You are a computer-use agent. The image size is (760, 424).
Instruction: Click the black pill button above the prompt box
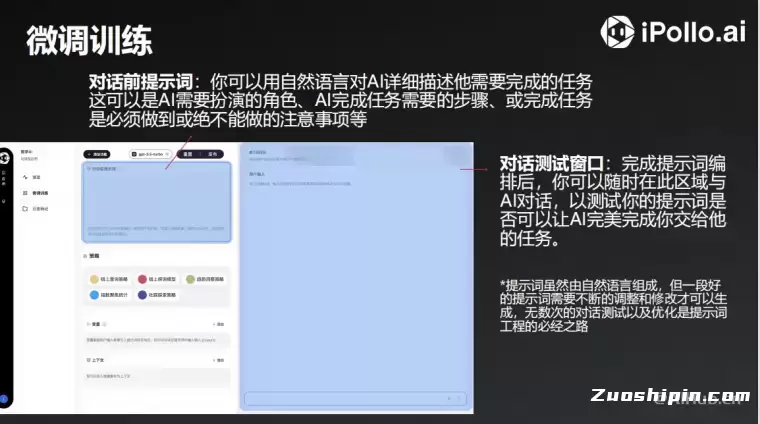pos(96,155)
